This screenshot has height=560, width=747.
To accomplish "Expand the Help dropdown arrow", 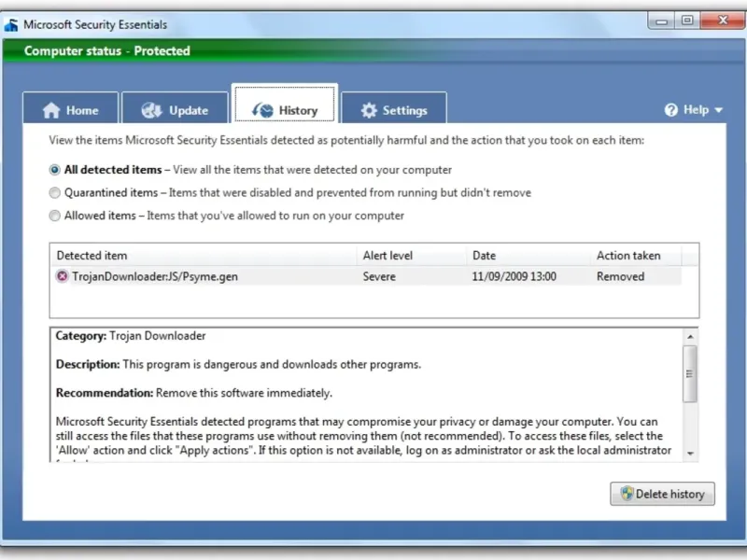I will click(718, 110).
